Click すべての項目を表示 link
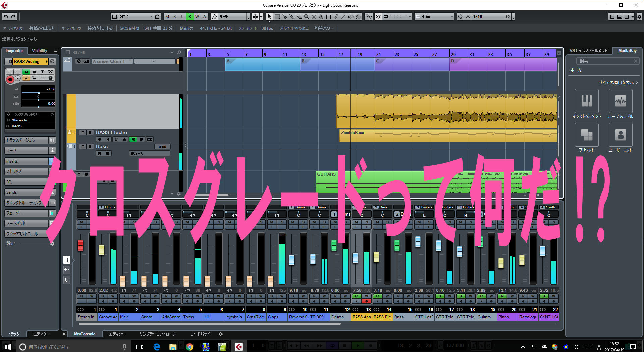Screen dimensions: 644x352 [x=619, y=82]
